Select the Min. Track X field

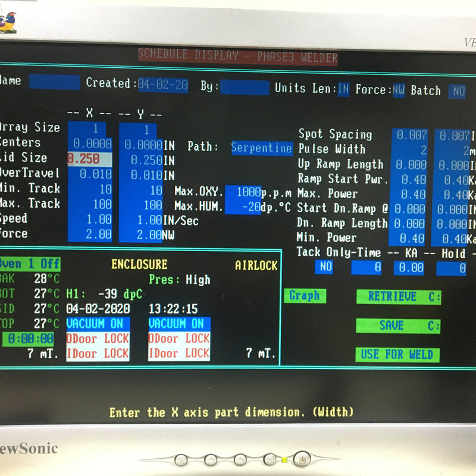[x=90, y=189]
